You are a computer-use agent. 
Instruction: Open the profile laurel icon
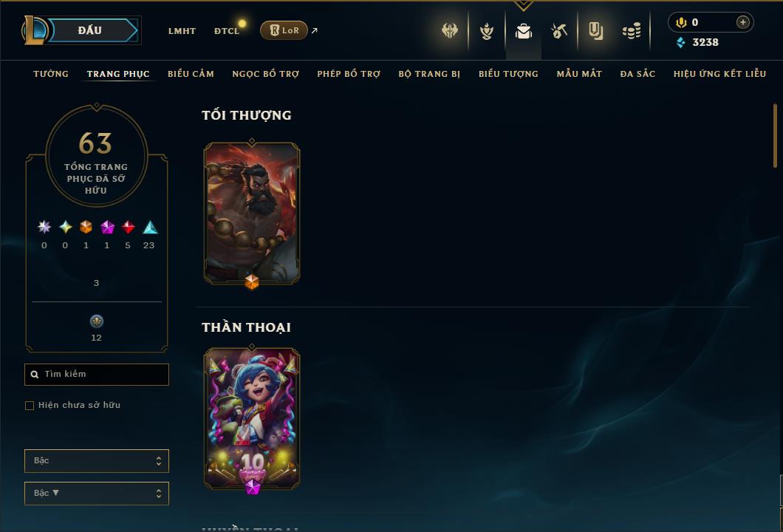point(486,31)
